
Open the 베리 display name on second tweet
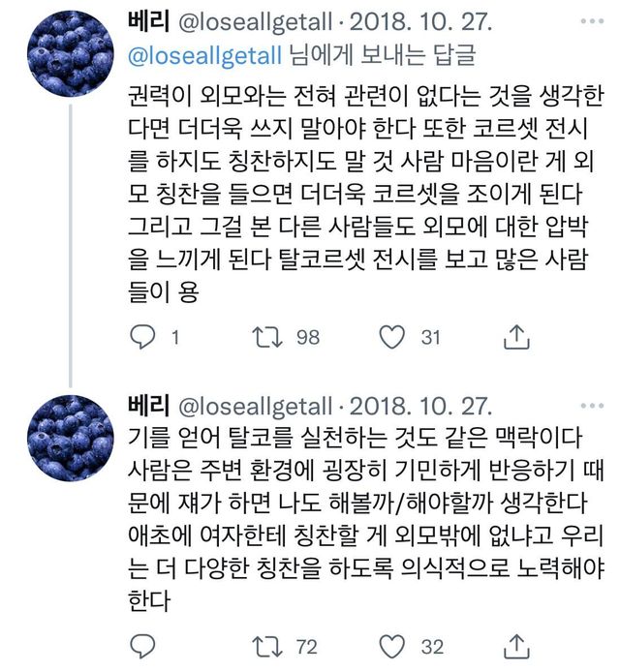(148, 404)
